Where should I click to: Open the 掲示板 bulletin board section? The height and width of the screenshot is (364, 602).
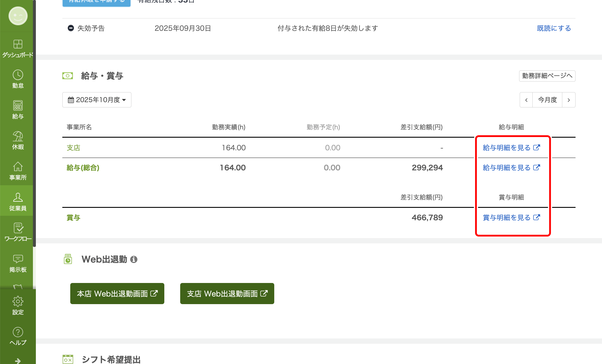(18, 263)
